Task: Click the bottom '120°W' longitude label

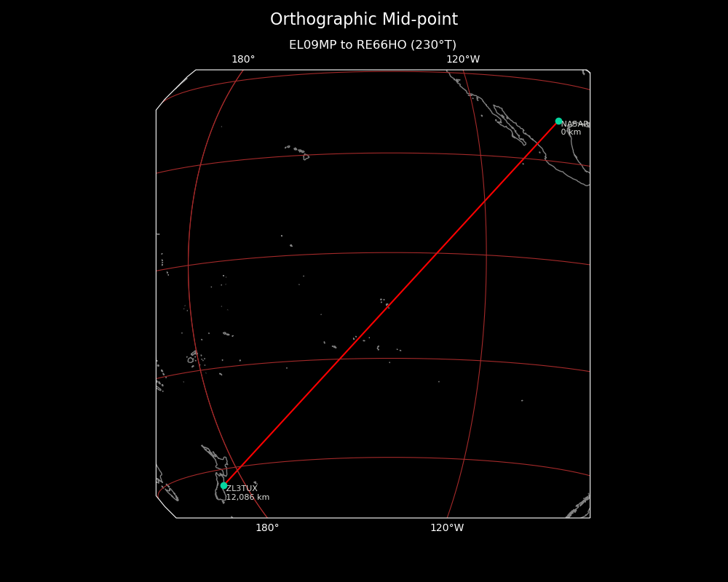Action: [x=447, y=528]
